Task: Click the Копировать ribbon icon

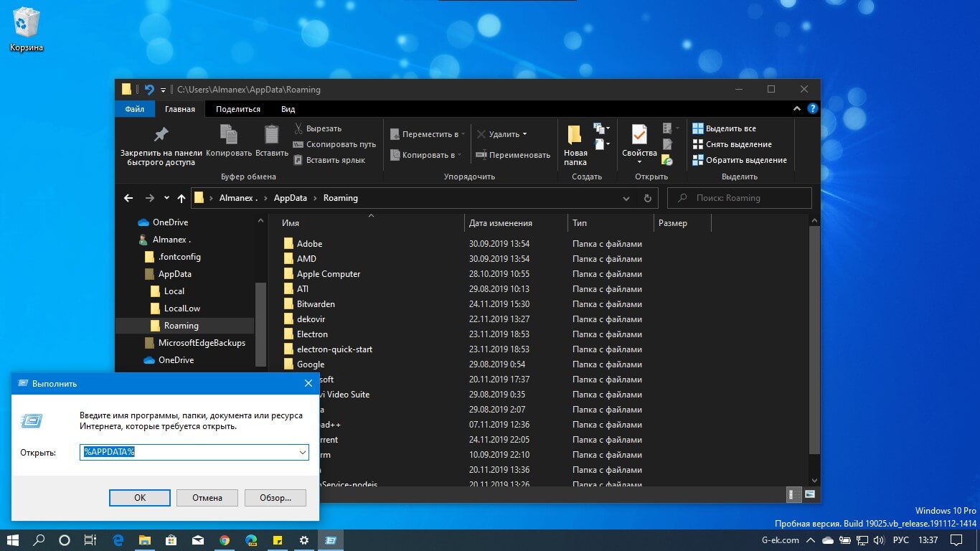Action: click(229, 134)
